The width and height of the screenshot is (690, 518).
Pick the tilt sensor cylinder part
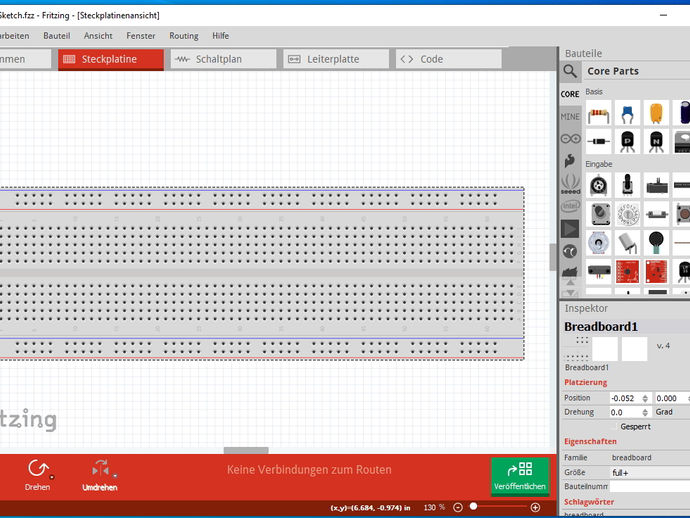pyautogui.click(x=628, y=242)
